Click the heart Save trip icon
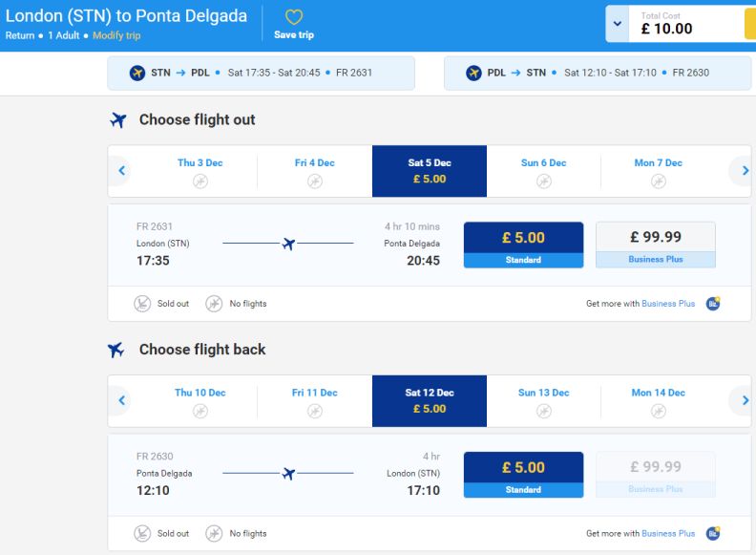Screen dimensions: 756x555 (x=293, y=17)
